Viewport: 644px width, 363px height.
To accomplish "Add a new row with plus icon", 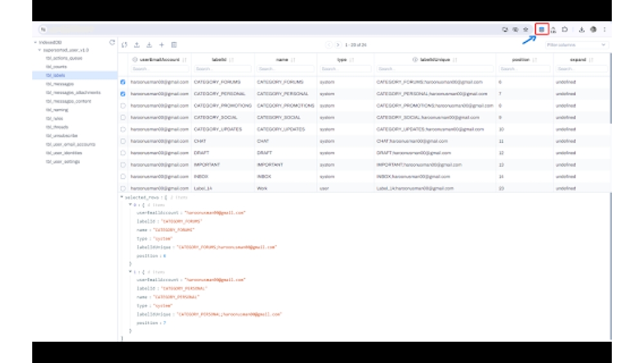I will pos(162,44).
